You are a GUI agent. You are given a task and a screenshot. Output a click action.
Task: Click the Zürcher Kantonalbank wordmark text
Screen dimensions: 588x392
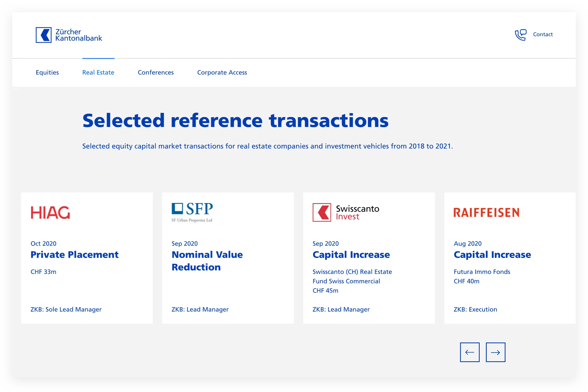click(x=78, y=35)
